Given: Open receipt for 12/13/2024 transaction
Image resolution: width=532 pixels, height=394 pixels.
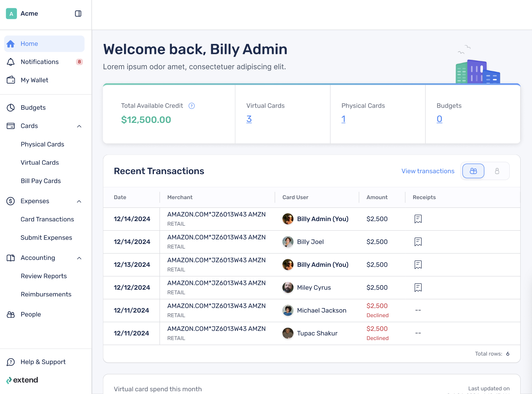Looking at the screenshot, I should [418, 265].
